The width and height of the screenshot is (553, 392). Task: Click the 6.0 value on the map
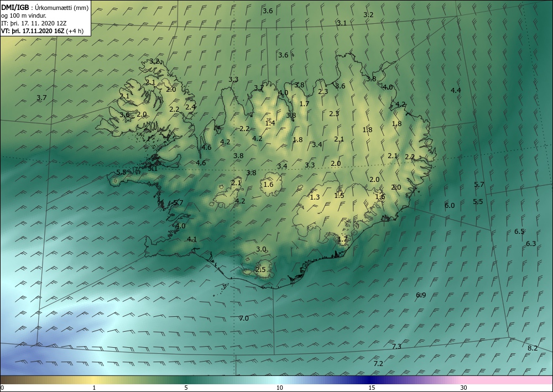[450, 206]
